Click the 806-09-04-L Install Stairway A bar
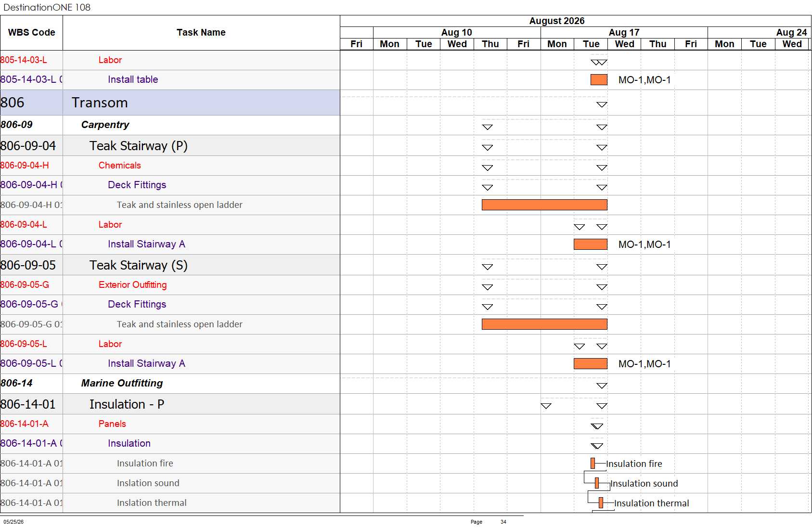 tap(591, 245)
